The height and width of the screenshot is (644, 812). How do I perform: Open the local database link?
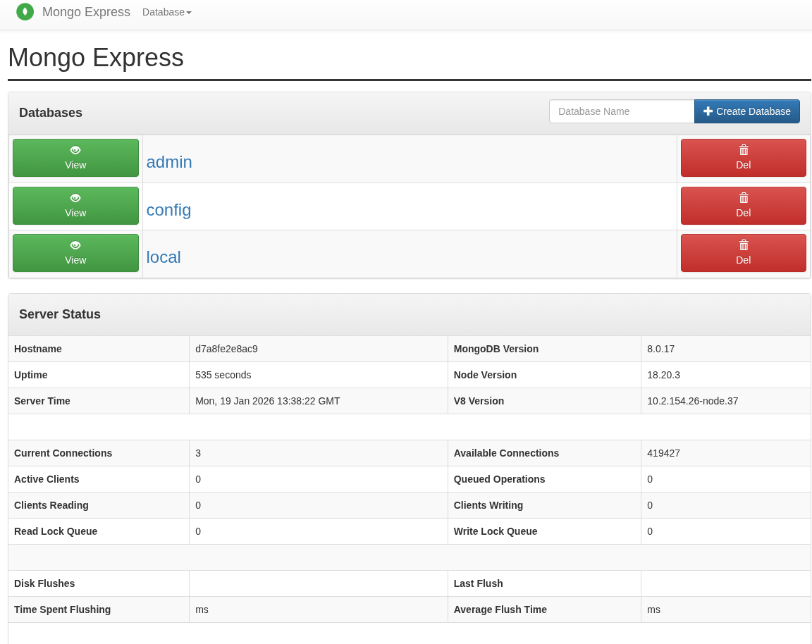click(x=164, y=257)
